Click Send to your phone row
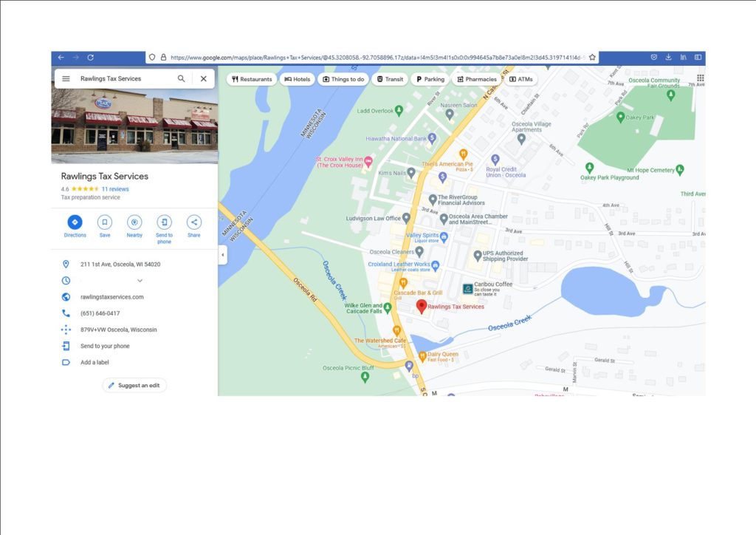 [x=134, y=346]
